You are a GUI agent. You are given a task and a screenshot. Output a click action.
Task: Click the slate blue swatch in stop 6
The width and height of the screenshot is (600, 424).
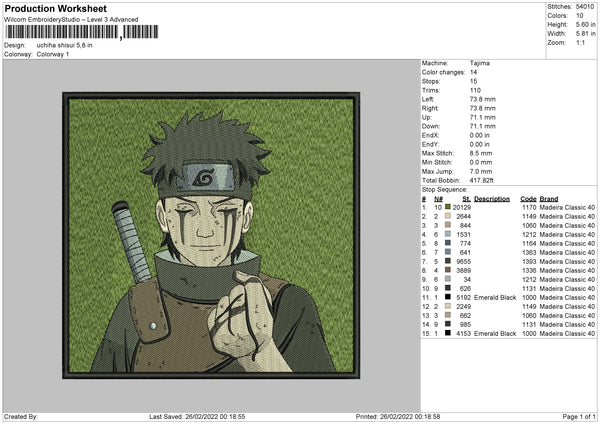447,252
